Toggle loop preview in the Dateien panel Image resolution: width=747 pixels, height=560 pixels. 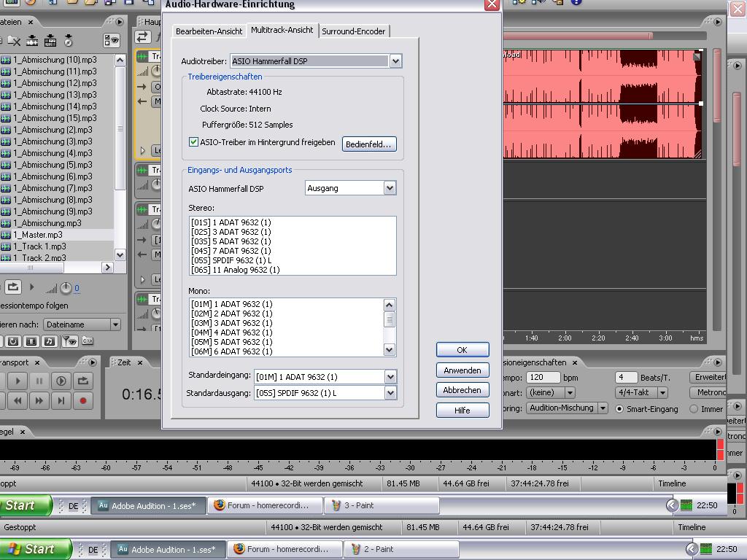coord(13,287)
